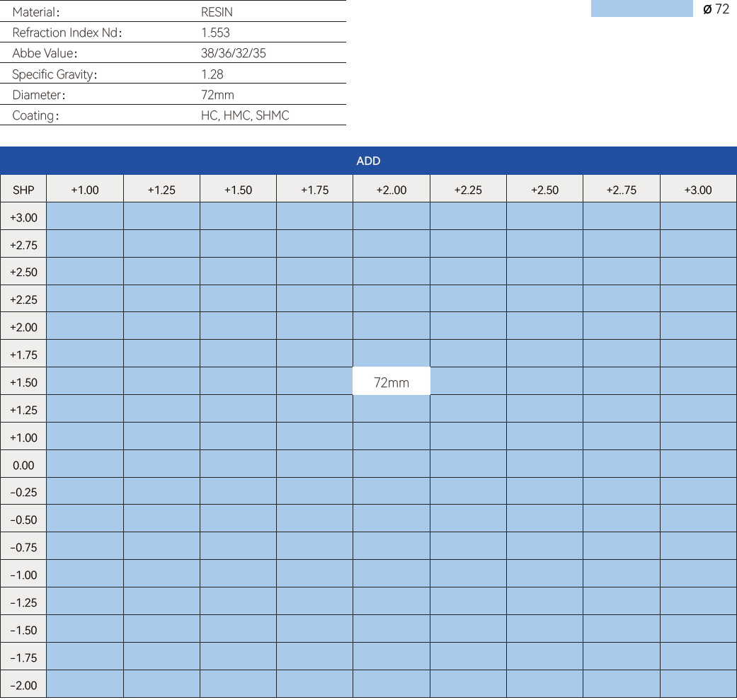The height and width of the screenshot is (700, 737).
Task: Click the ø 72 legend label
Action: [x=716, y=9]
